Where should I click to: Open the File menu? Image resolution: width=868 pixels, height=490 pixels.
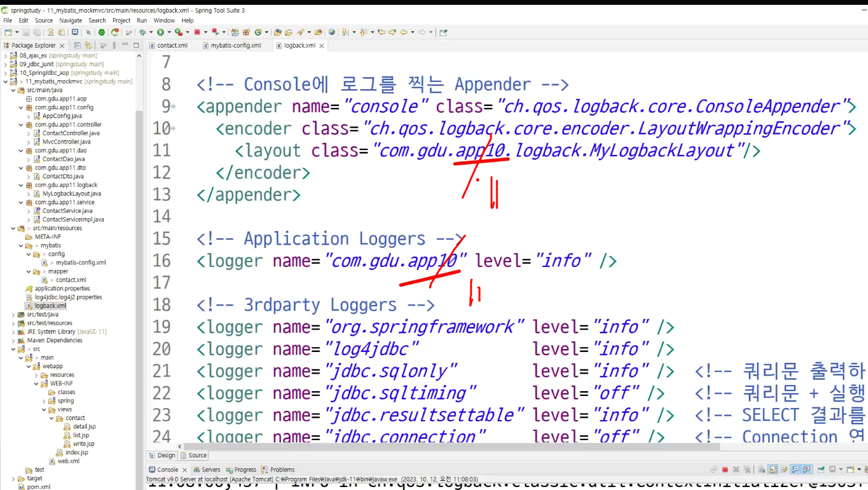point(8,20)
